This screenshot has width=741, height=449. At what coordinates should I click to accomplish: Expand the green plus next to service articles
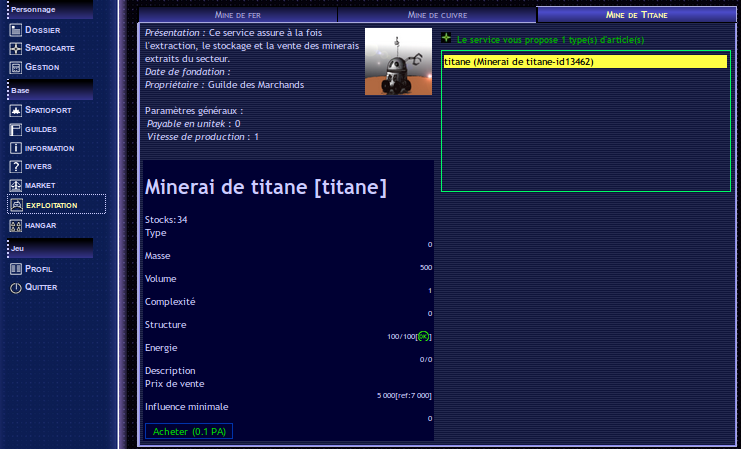point(446,38)
